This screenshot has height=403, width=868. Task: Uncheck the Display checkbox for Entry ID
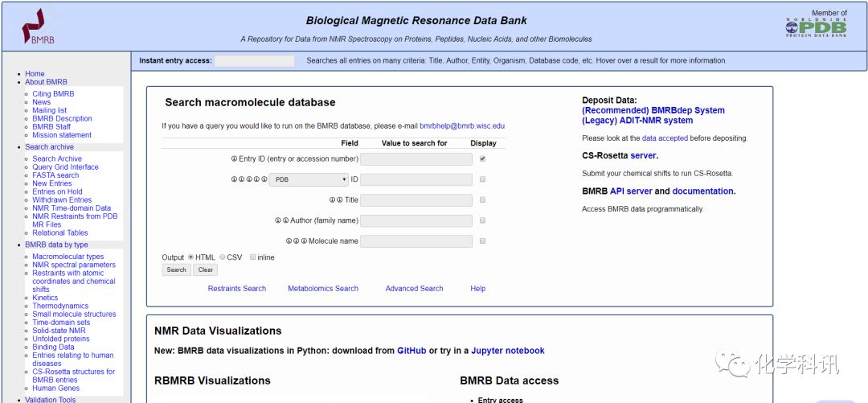(x=482, y=159)
